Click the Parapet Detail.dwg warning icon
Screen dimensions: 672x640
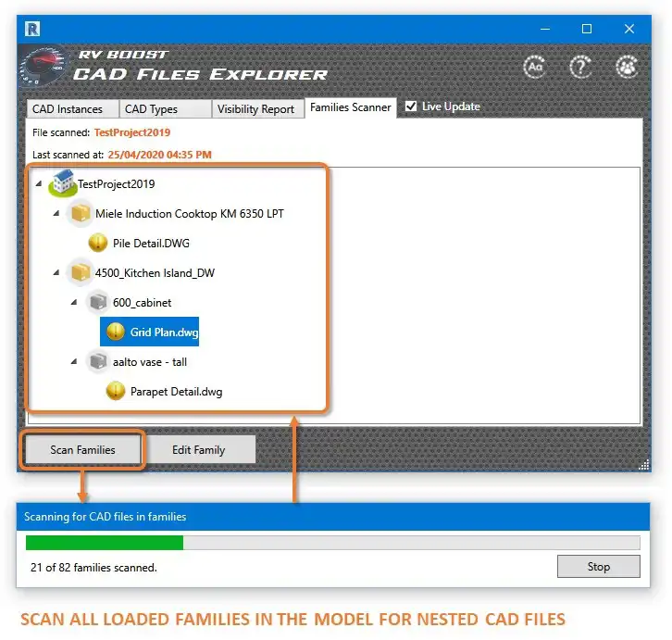[x=116, y=391]
